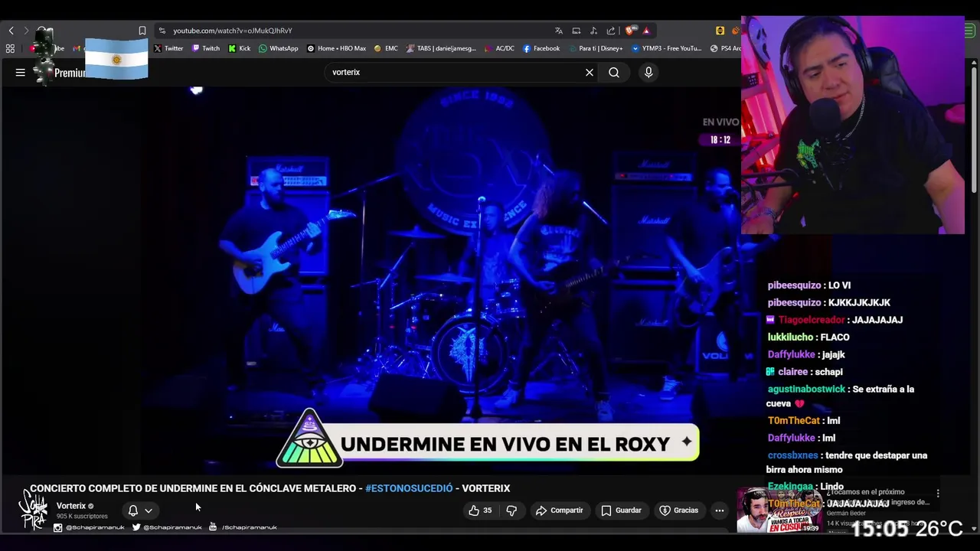Open the AC/DC bookmark
Viewport: 980px width, 551px height.
(500, 48)
